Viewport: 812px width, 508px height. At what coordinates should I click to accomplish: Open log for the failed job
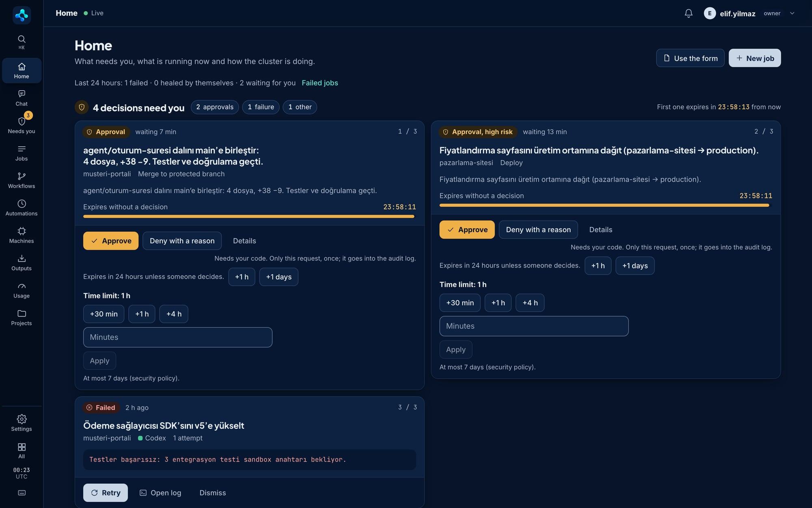160,493
